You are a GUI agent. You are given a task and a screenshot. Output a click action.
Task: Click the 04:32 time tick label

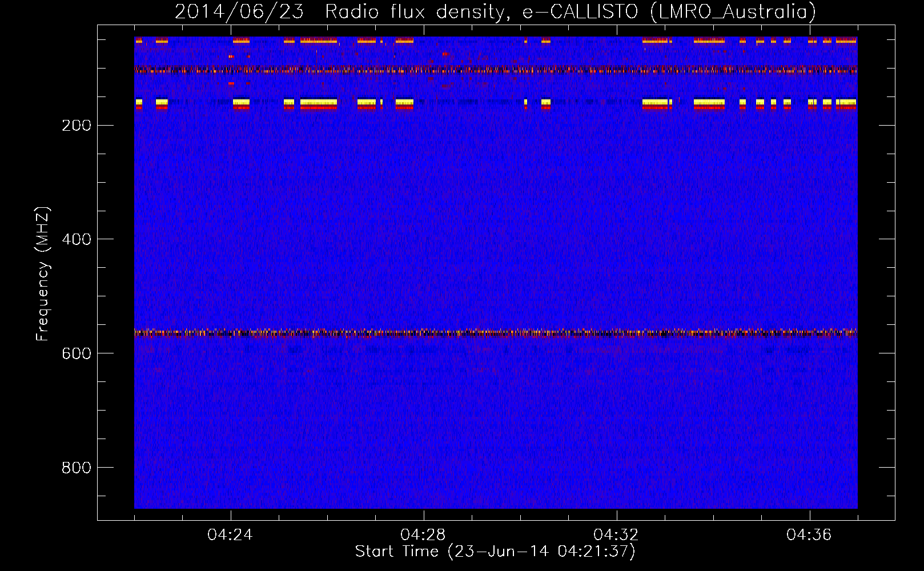tap(616, 535)
